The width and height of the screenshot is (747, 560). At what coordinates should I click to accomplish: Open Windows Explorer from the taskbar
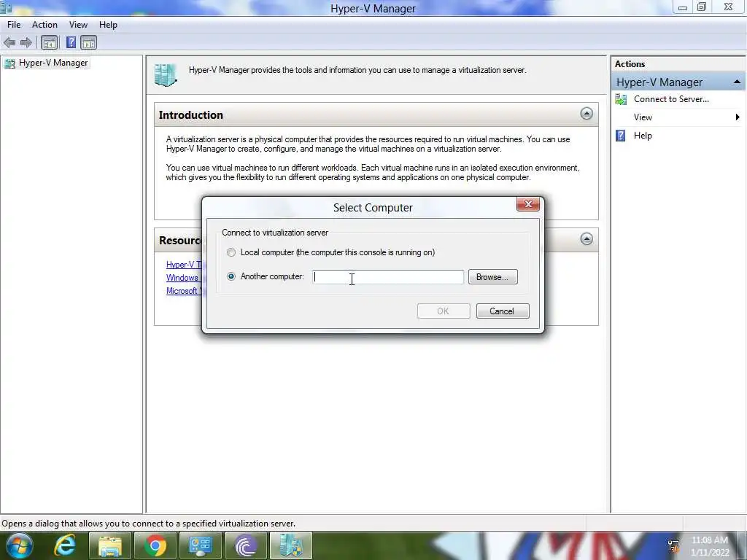coord(110,545)
